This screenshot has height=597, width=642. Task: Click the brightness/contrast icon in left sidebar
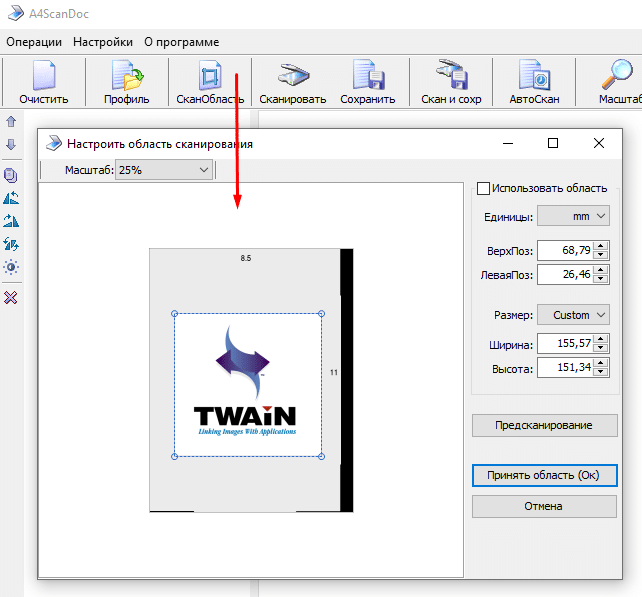tap(11, 267)
